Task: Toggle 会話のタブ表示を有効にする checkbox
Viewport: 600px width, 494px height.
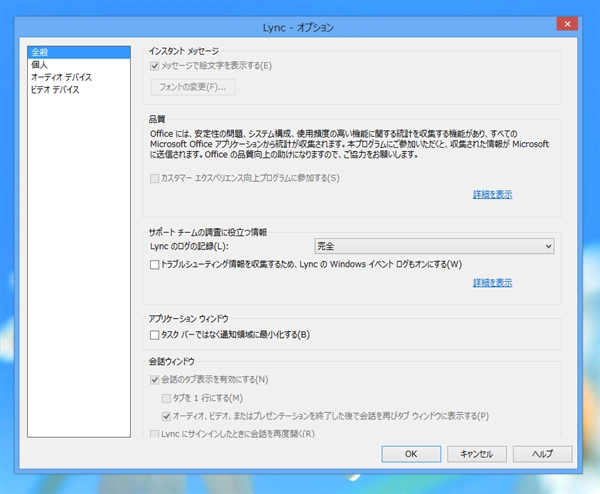Action: (x=155, y=380)
